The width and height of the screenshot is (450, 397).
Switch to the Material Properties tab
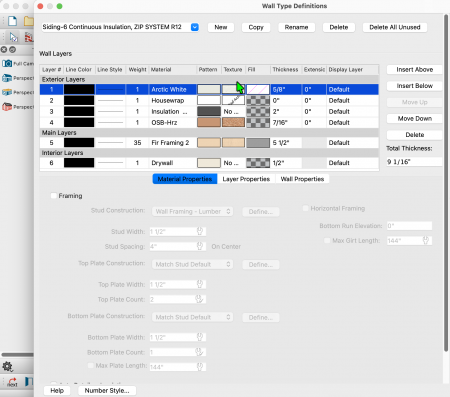point(185,179)
